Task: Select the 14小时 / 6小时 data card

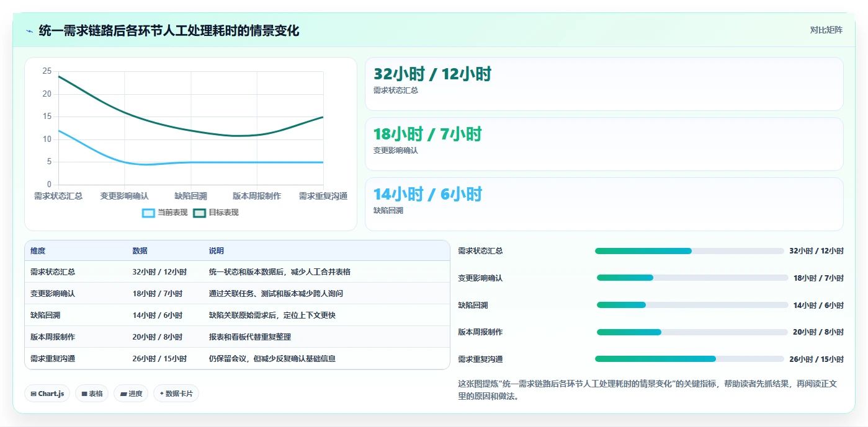Action: pos(604,204)
